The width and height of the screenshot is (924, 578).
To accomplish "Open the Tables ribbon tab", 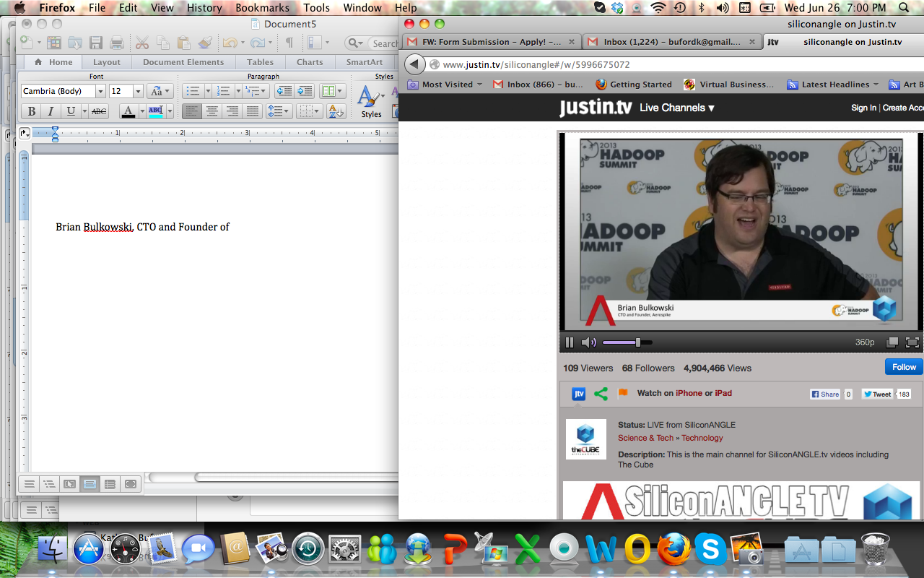I will [x=261, y=62].
